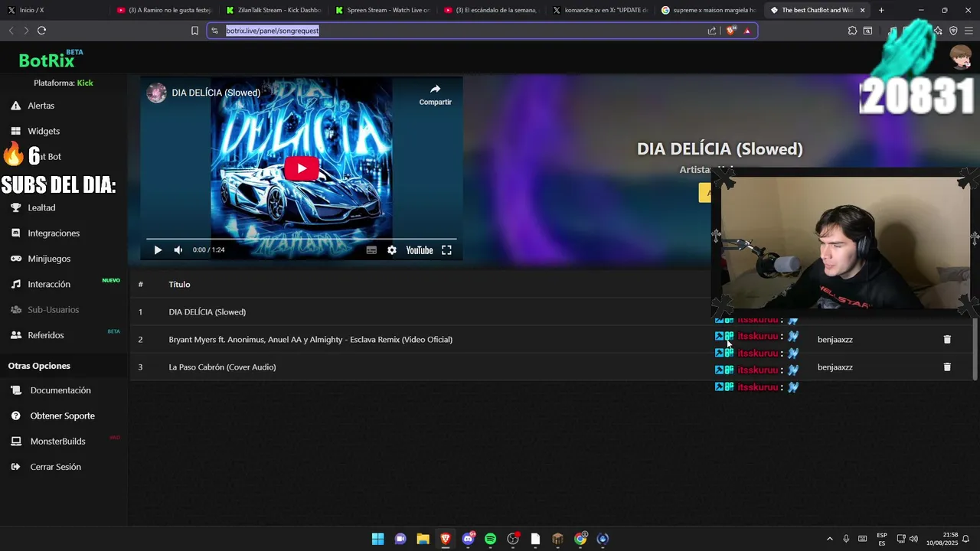Mute the YouTube player volume

(178, 250)
